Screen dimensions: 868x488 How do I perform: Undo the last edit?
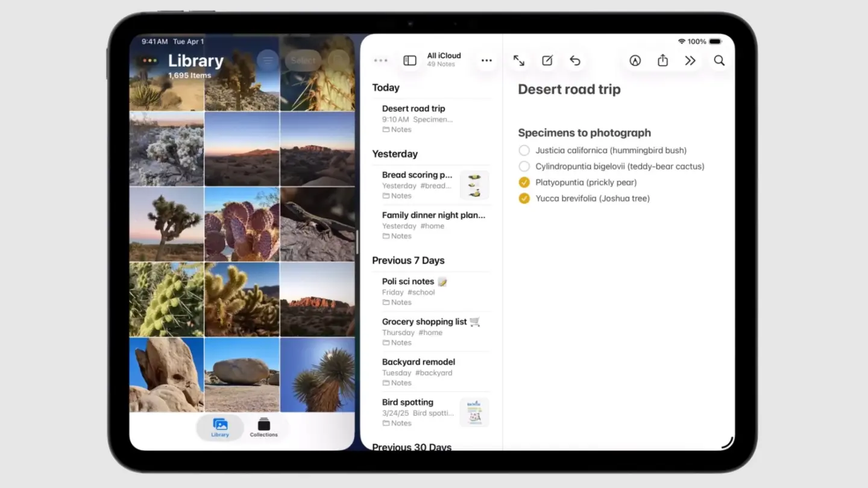tap(575, 60)
